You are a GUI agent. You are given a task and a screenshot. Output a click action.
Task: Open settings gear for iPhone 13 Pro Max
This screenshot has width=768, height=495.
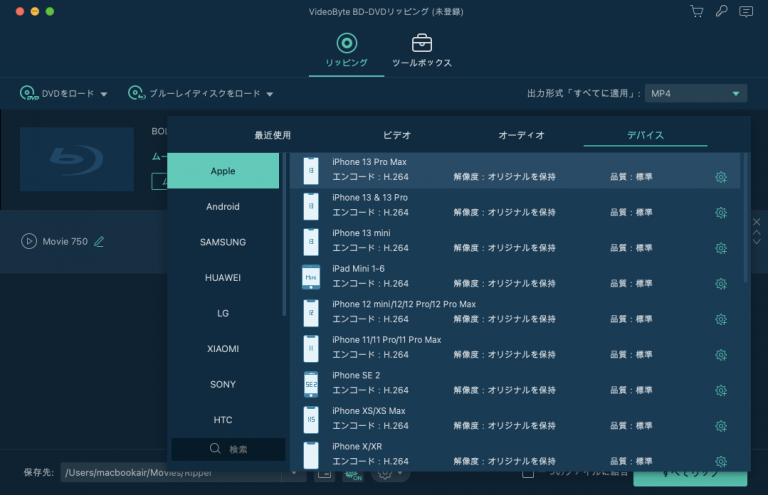coord(720,178)
